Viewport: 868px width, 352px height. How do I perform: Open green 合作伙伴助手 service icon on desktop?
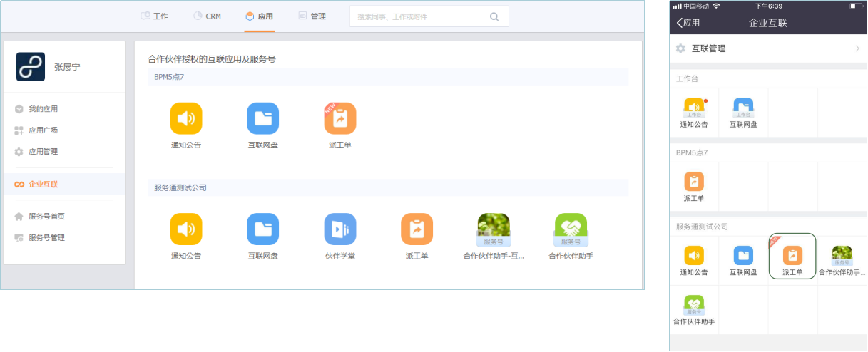(x=571, y=229)
